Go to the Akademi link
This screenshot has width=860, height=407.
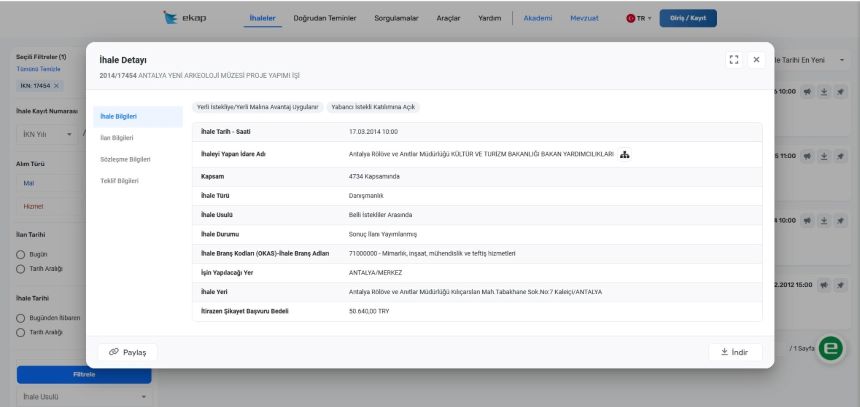click(x=538, y=18)
